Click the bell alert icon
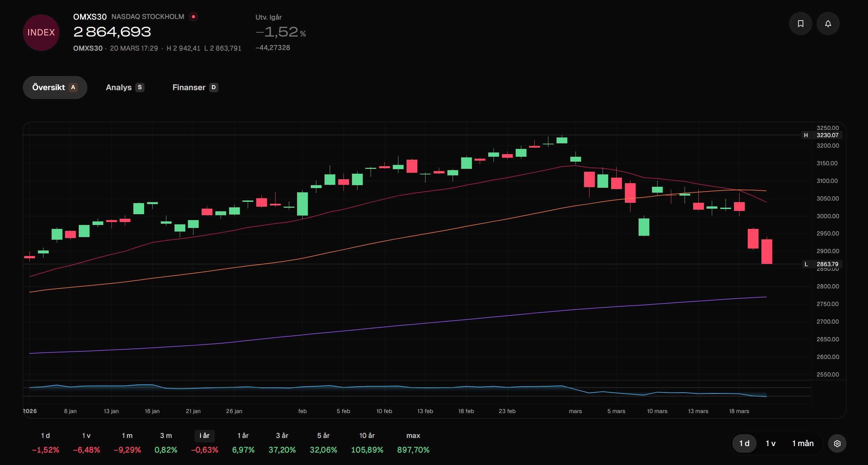 pyautogui.click(x=828, y=24)
